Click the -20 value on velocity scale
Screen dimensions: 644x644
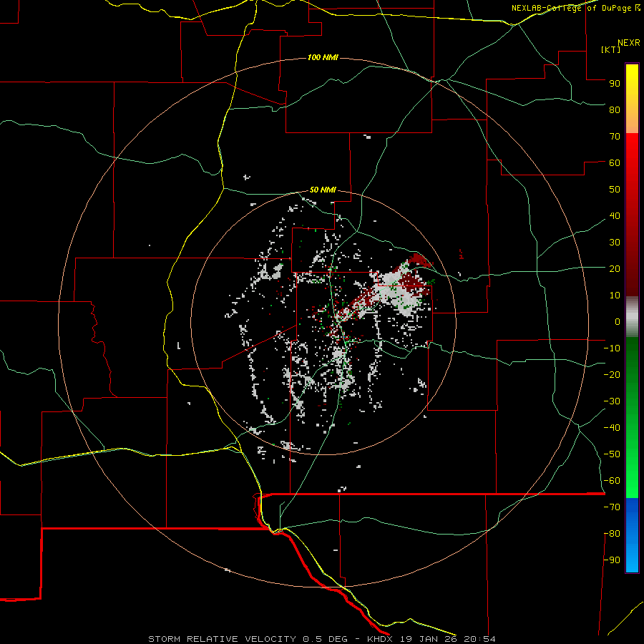[612, 374]
